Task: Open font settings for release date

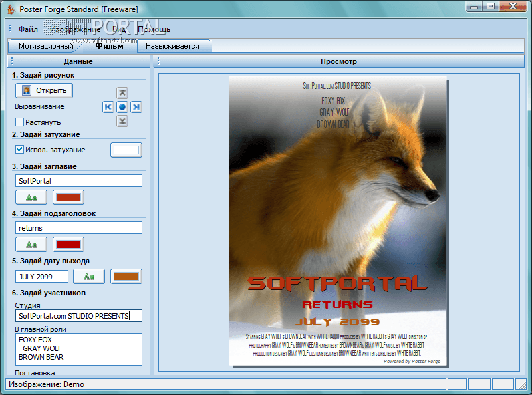Action: click(89, 276)
